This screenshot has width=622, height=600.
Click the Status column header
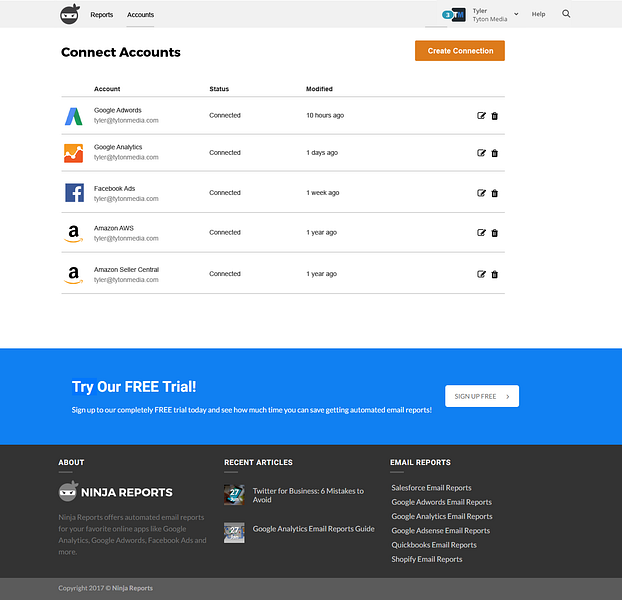[x=219, y=89]
